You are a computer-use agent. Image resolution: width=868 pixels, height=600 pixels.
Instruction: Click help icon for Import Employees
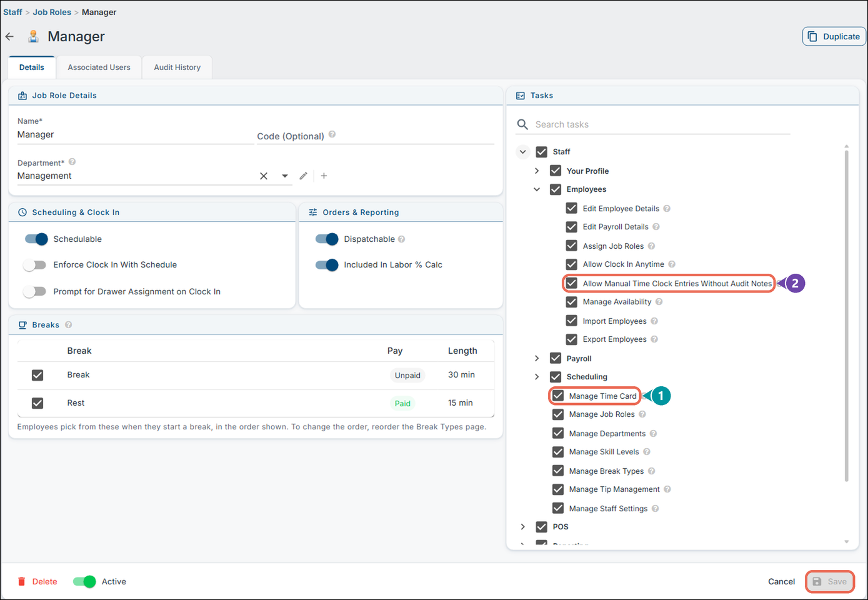(654, 321)
